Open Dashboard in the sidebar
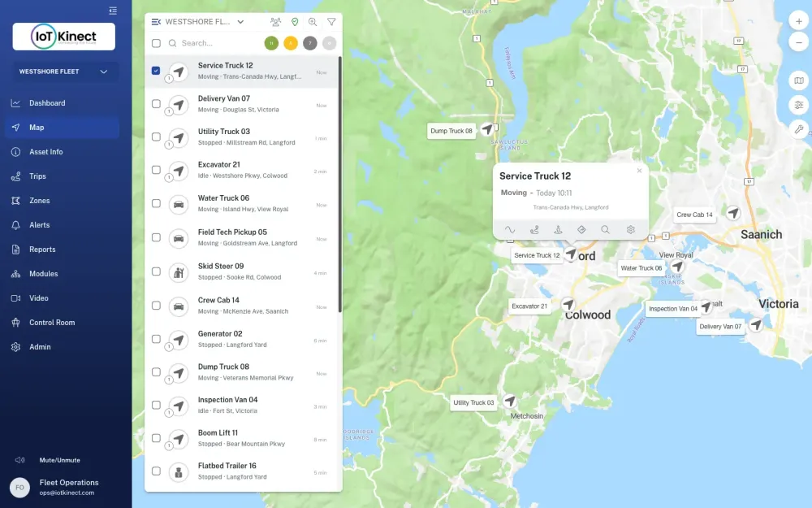Image resolution: width=812 pixels, height=508 pixels. tap(63, 103)
